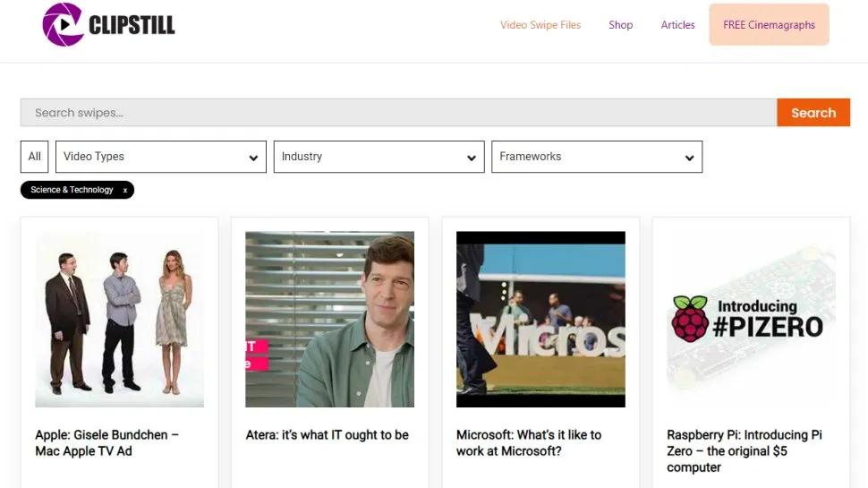
Task: Open the Atera video thumbnail
Action: point(329,320)
